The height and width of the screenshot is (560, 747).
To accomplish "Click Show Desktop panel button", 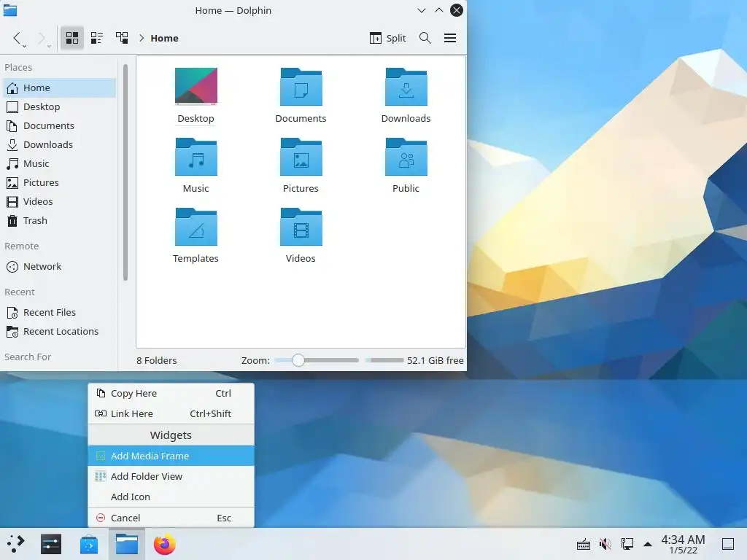I will (728, 544).
